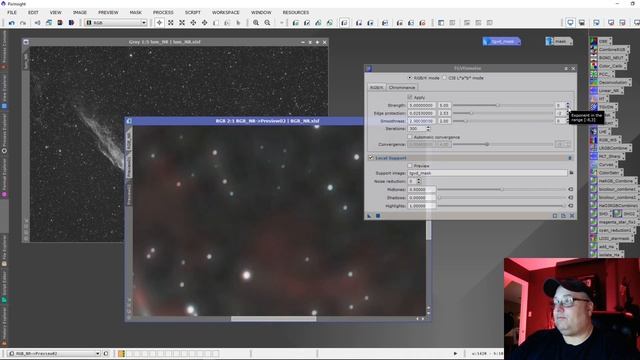Select the Zoom In magnifier tool
This screenshot has height=360, width=640.
256,23
